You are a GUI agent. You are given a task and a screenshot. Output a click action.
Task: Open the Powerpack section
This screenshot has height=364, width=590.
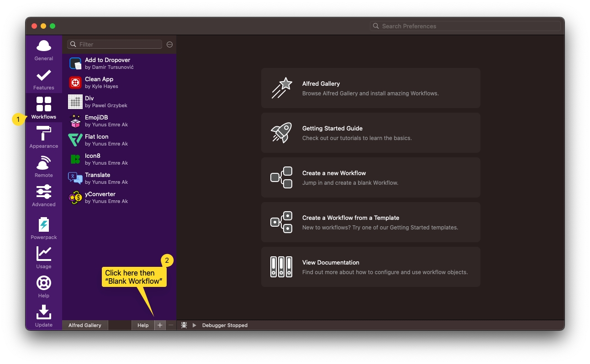pos(44,228)
